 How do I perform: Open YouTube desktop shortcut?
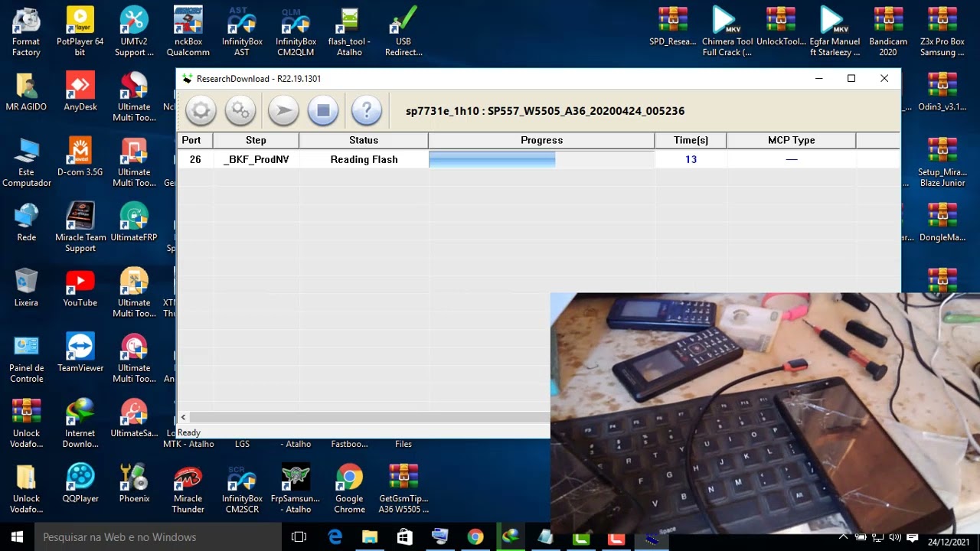[x=80, y=288]
